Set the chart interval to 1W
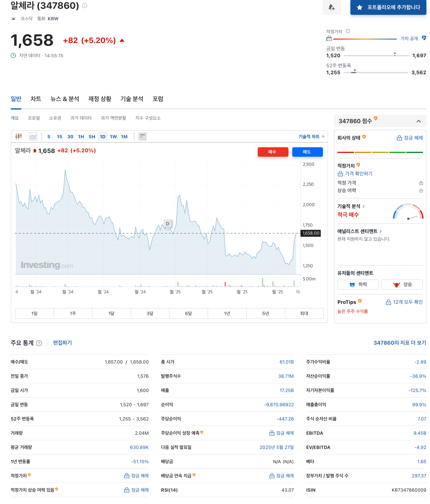This screenshot has height=504, width=430. (x=113, y=137)
